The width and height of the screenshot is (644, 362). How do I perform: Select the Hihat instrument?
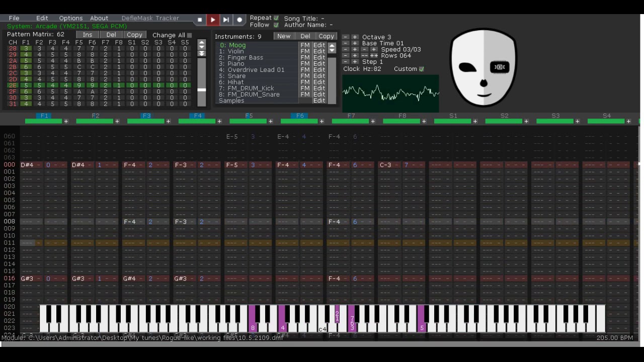tap(258, 82)
